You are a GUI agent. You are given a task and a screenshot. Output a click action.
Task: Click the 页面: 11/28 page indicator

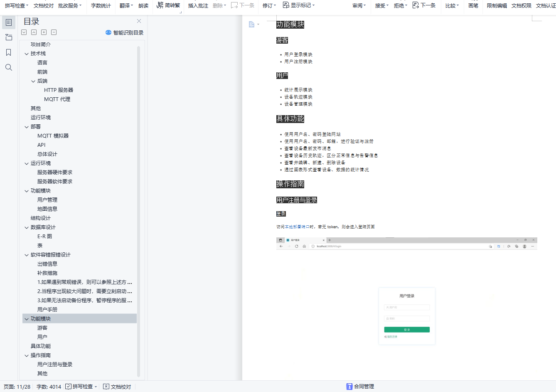click(x=17, y=387)
